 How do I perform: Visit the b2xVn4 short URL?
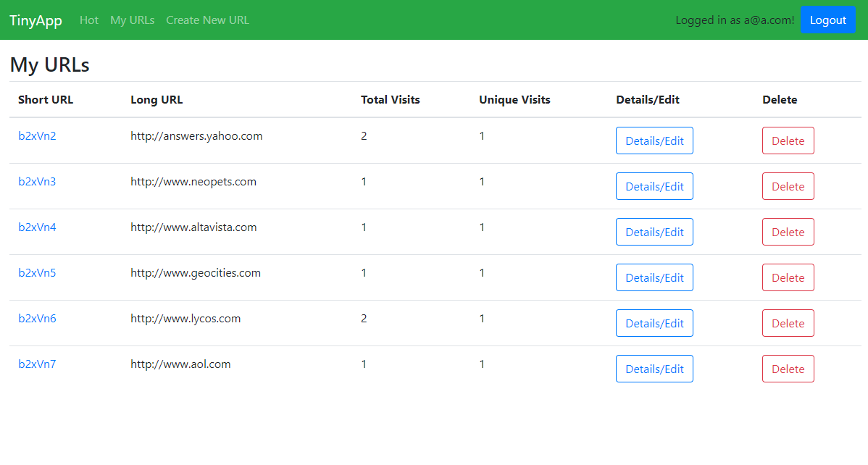point(37,227)
